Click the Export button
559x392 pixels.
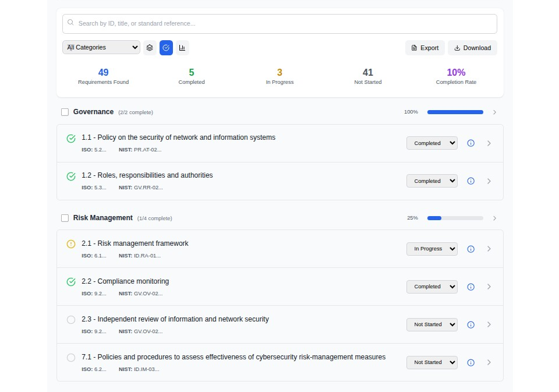[x=424, y=48]
